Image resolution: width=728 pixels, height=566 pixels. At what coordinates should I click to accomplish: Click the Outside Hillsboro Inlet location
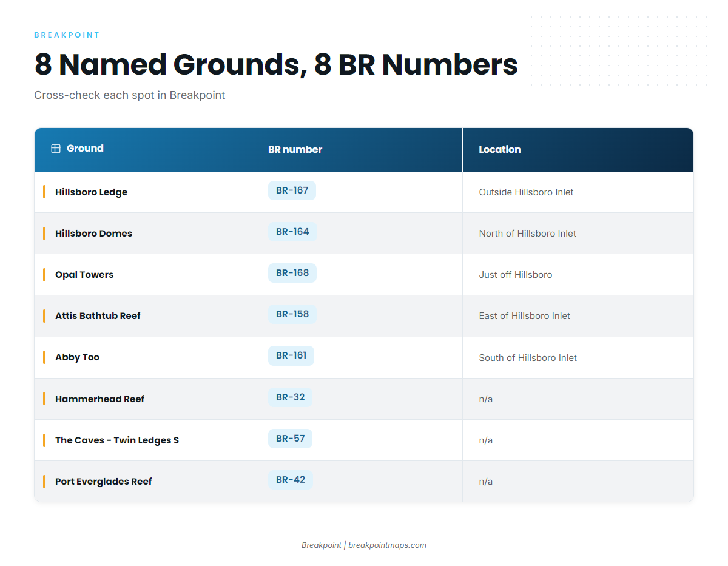(526, 192)
